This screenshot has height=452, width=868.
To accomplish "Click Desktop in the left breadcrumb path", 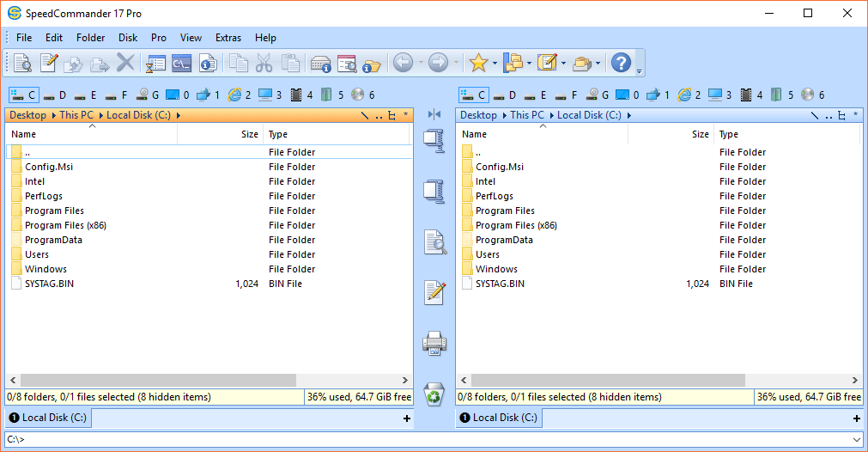I will click(27, 115).
